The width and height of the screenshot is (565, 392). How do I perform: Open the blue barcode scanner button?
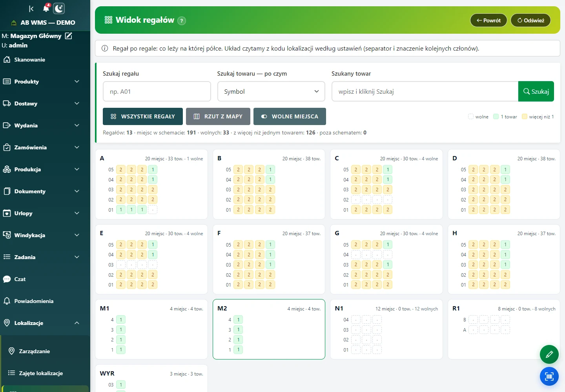click(549, 377)
